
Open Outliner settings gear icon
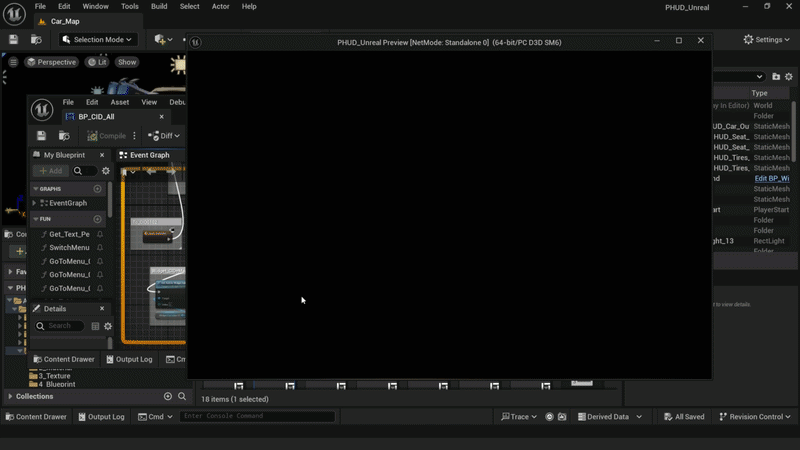[x=789, y=77]
